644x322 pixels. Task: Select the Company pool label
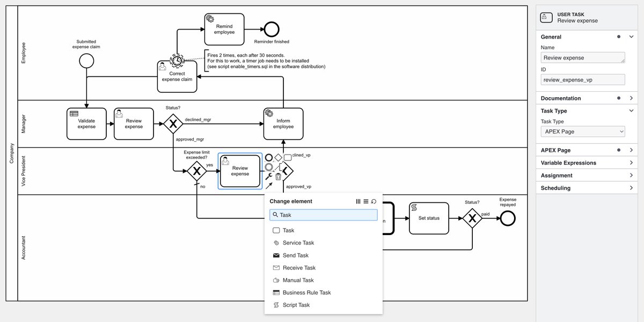pyautogui.click(x=12, y=153)
